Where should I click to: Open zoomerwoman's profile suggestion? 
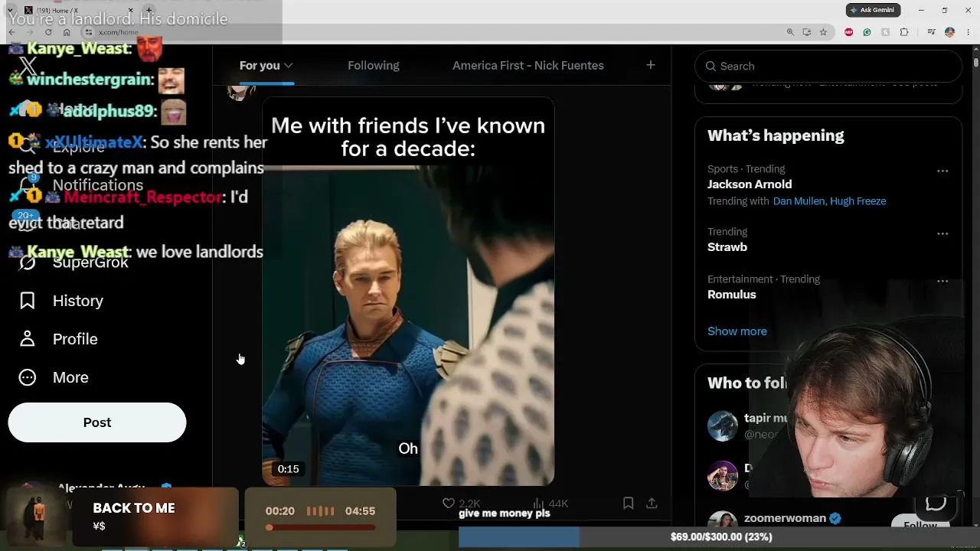785,518
